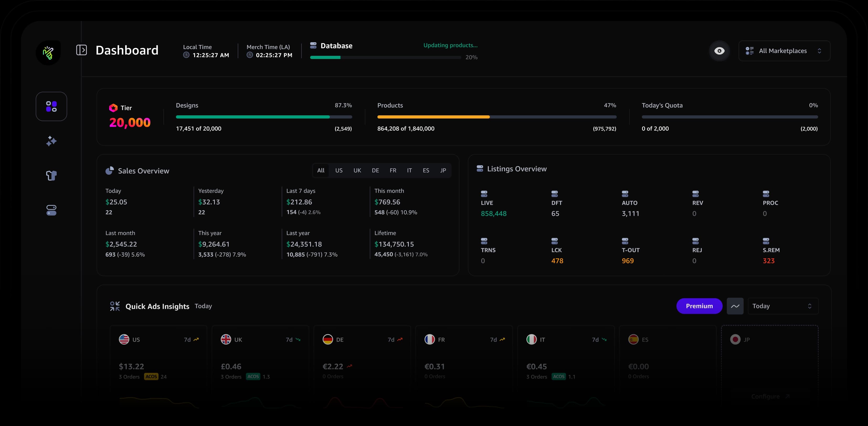Screen dimensions: 868x426
Task: Open the toggles settings sidebar section
Action: point(51,210)
